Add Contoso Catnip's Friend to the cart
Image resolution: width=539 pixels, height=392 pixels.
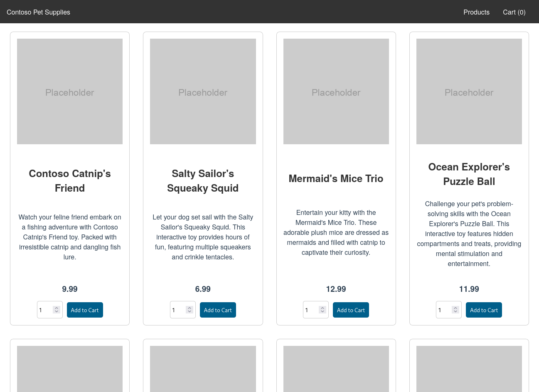85,310
